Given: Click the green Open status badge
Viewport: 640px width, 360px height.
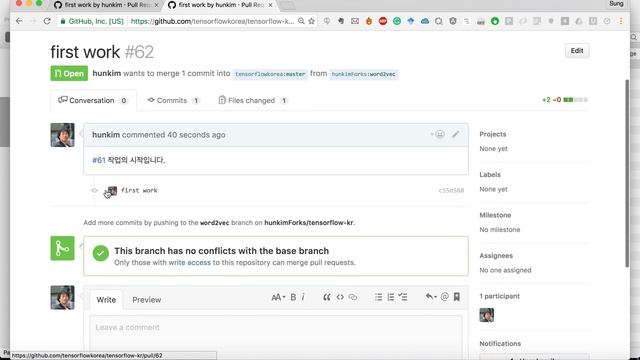Looking at the screenshot, I should [69, 73].
